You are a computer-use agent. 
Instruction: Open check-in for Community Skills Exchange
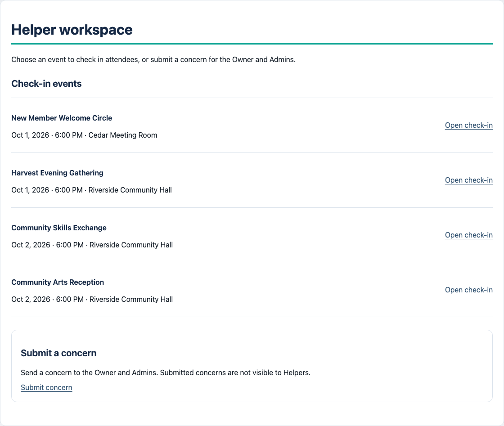468,235
